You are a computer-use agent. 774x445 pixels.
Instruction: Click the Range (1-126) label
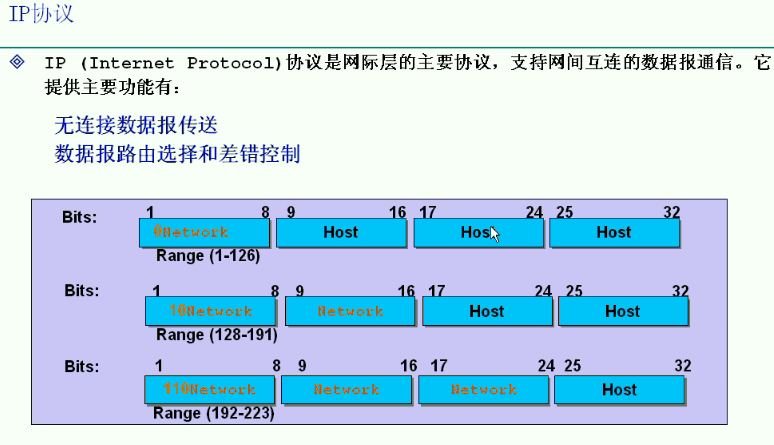pyautogui.click(x=208, y=256)
